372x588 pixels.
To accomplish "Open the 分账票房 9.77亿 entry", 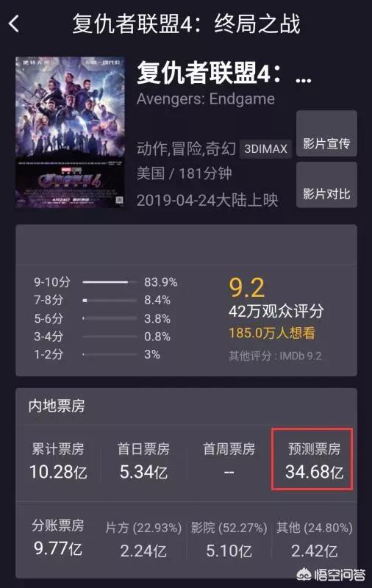I will point(58,537).
